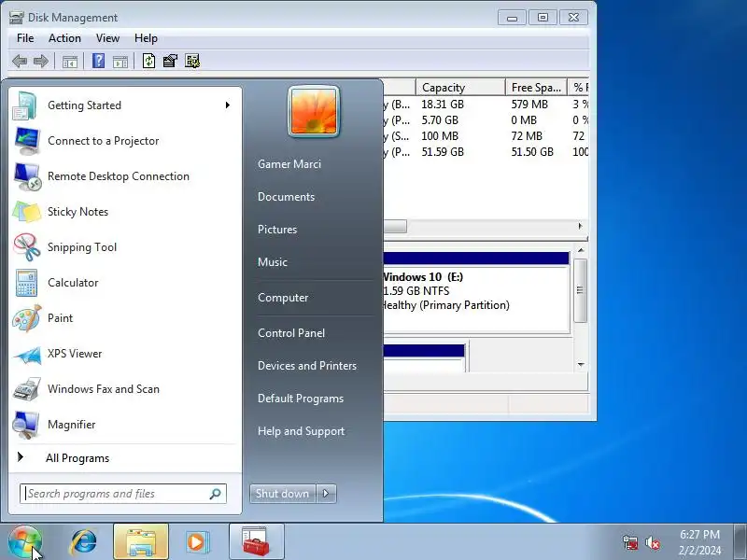747x560 pixels.
Task: Open the Properties toolbar icon
Action: click(170, 61)
